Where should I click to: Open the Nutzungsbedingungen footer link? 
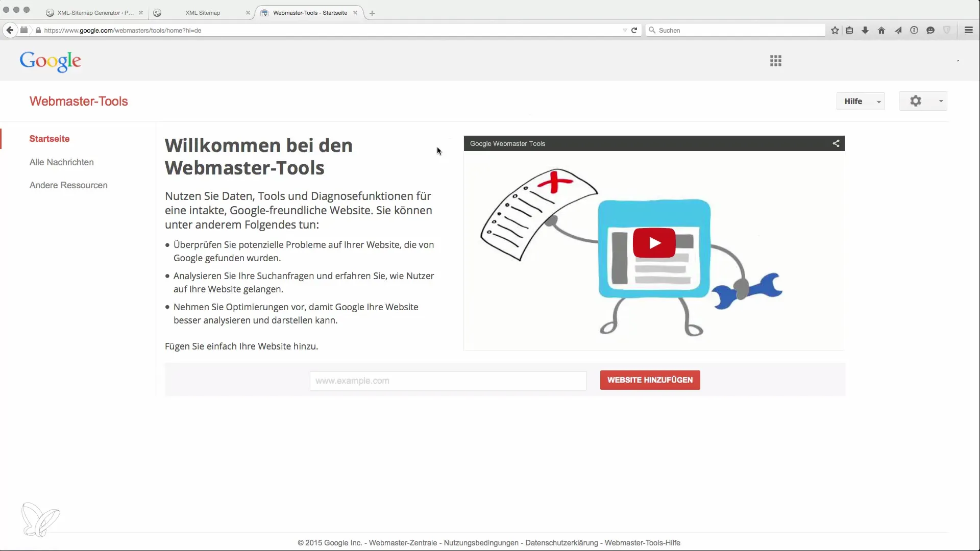pyautogui.click(x=481, y=543)
